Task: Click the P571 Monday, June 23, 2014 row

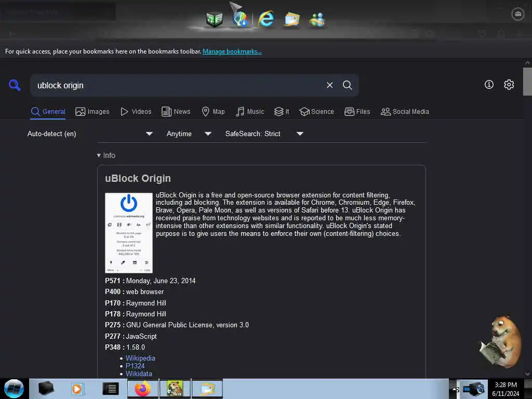Action: pyautogui.click(x=150, y=281)
